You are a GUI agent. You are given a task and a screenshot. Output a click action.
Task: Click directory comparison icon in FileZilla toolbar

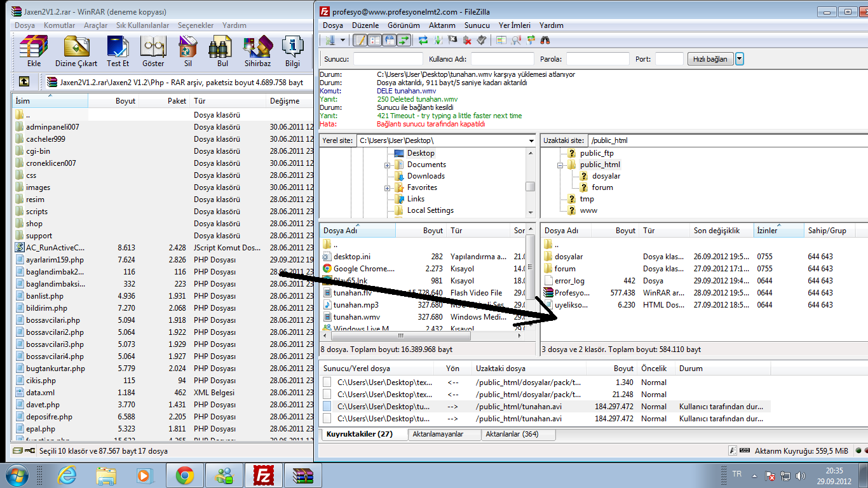click(x=516, y=40)
